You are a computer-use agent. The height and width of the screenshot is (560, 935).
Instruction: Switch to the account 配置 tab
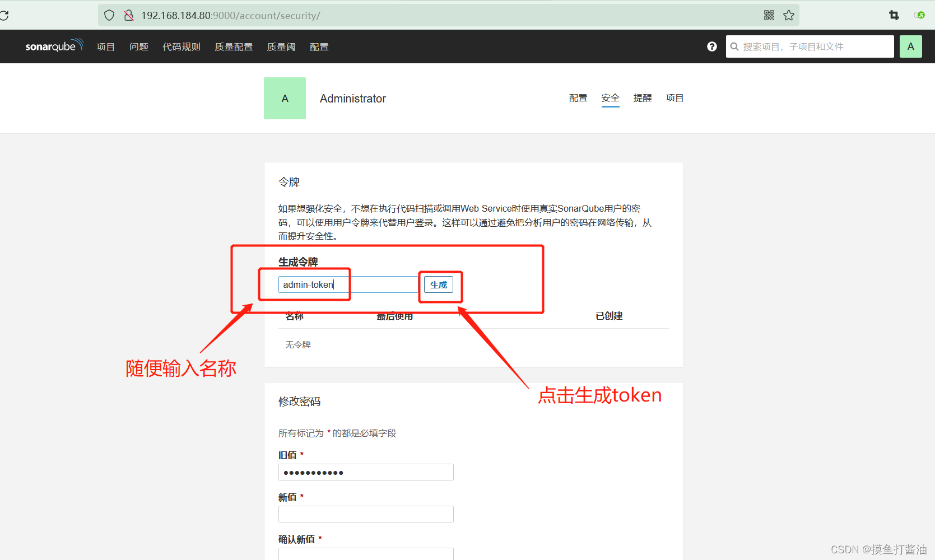coord(578,98)
